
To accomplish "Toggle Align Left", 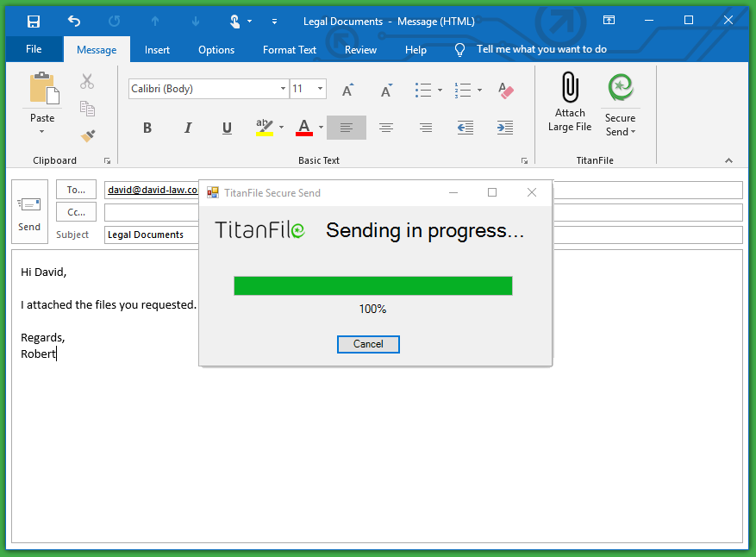I will pos(347,128).
